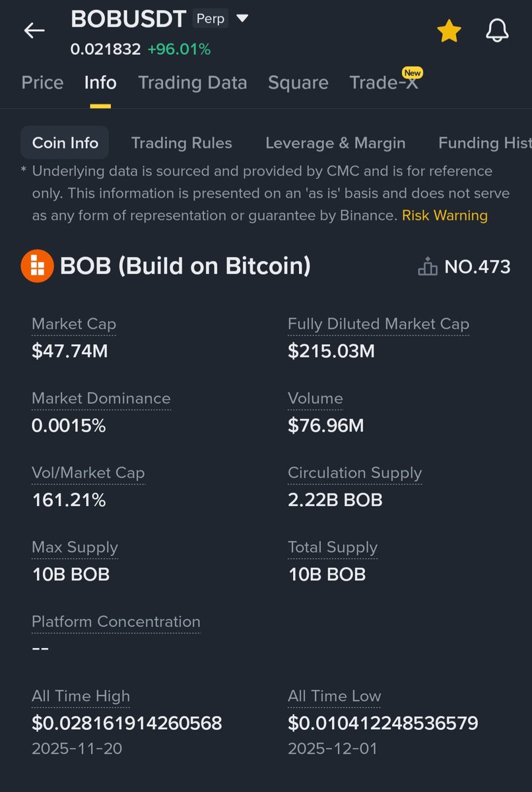Tap the ranking podium icon
The width and height of the screenshot is (532, 792).
tap(428, 266)
